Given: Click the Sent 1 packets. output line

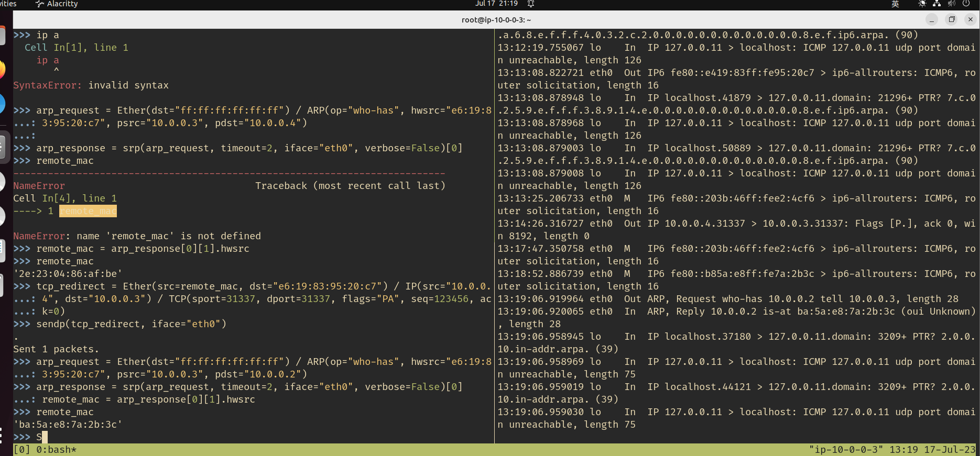Looking at the screenshot, I should point(56,349).
